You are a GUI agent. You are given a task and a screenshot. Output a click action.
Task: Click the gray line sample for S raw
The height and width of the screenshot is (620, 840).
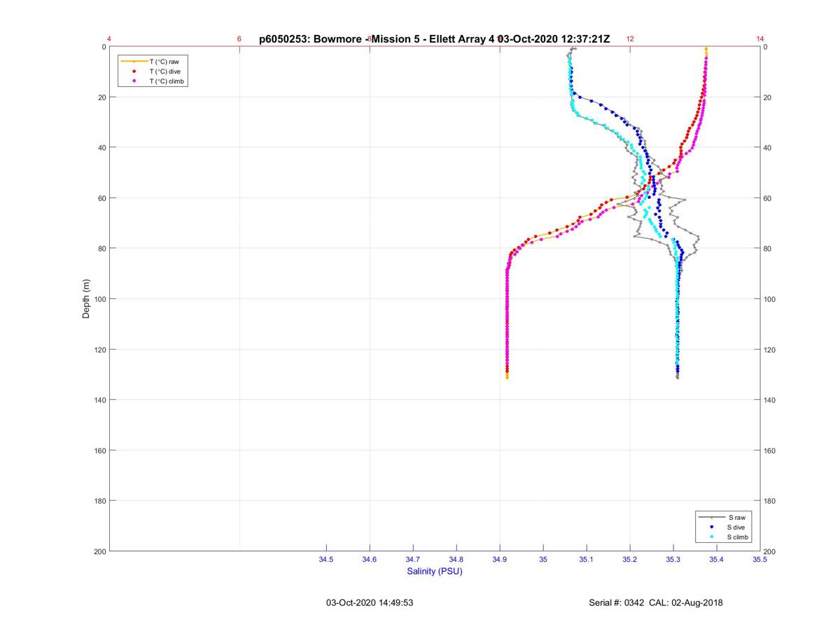tap(712, 517)
